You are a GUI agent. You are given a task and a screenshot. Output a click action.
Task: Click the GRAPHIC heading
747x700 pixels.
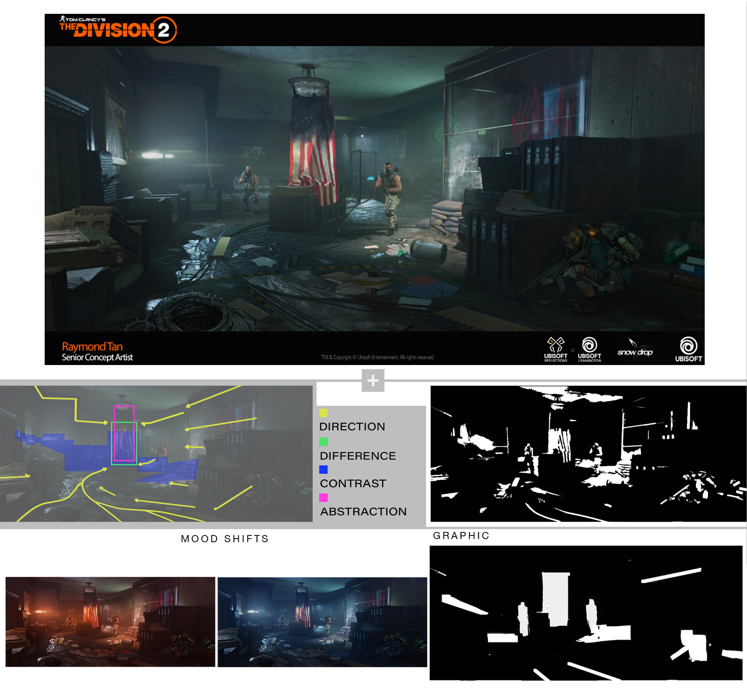click(x=461, y=535)
